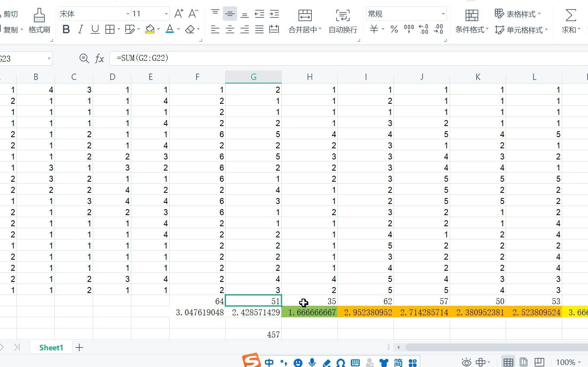Switch to Normal view grid icon
Image resolution: width=588 pixels, height=367 pixels.
(508, 362)
